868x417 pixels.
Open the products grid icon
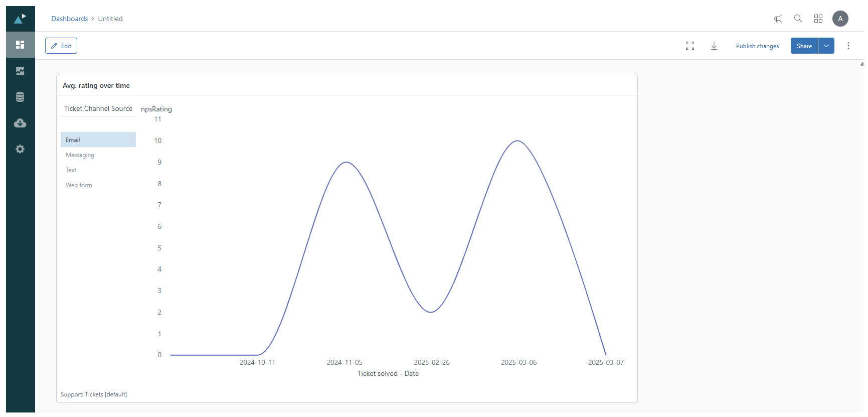tap(818, 19)
